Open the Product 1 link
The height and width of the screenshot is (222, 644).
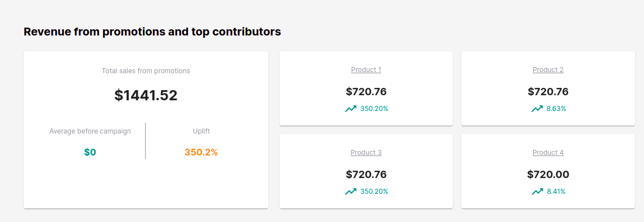click(x=366, y=70)
